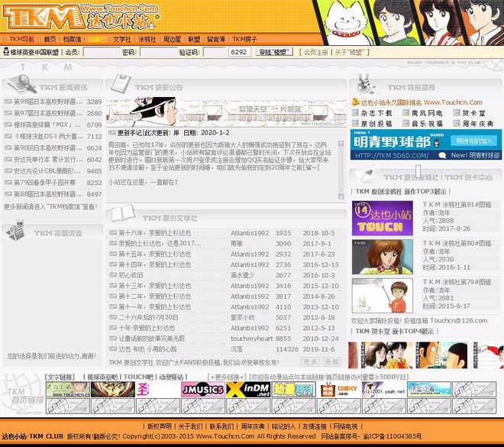
Task: Click the magnifier icon of TKM 新闻资讯
Action: [22, 83]
